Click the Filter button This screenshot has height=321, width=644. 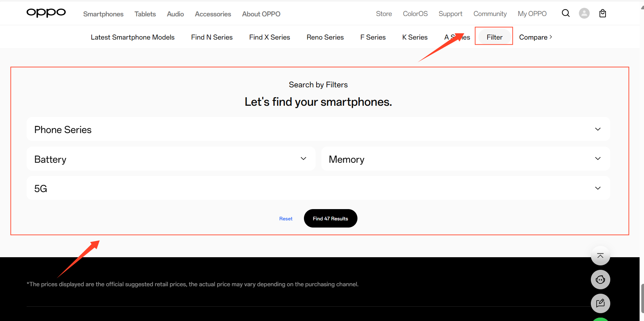[x=494, y=37]
